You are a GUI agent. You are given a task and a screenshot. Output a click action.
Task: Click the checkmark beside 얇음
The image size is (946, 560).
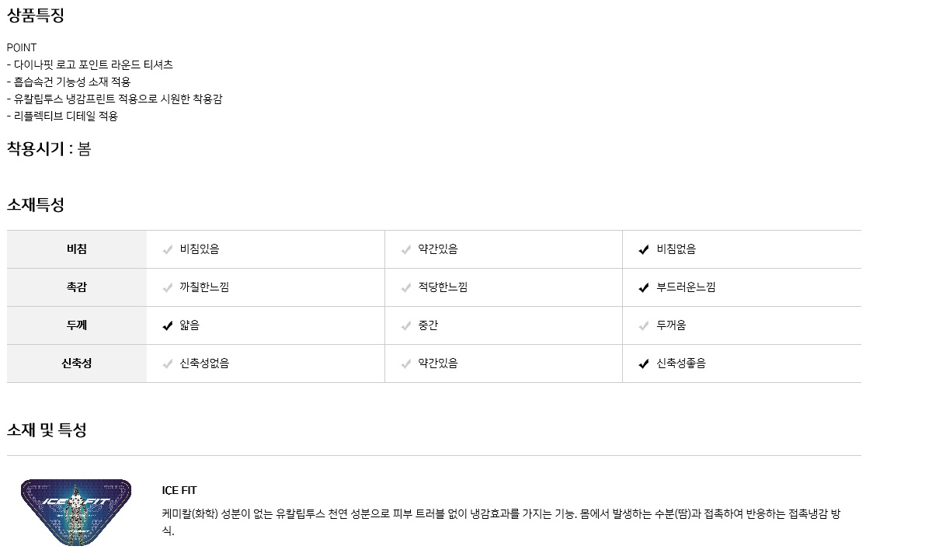(167, 326)
